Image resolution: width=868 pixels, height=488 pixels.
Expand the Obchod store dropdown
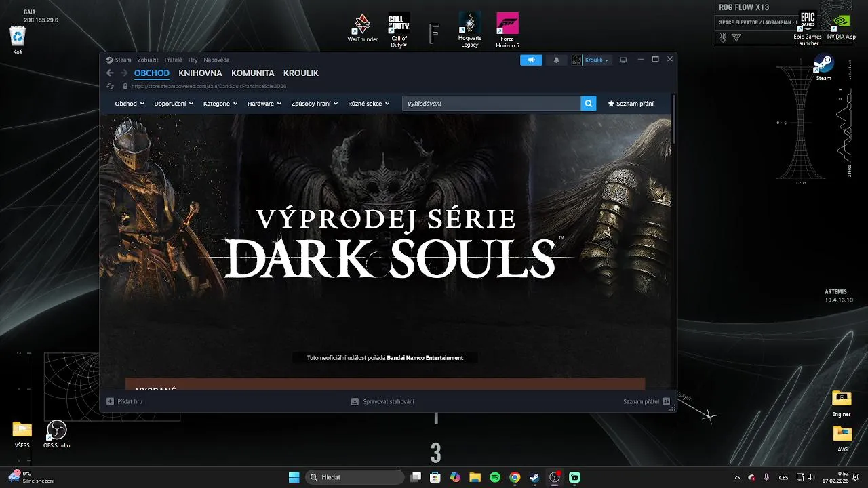point(130,104)
